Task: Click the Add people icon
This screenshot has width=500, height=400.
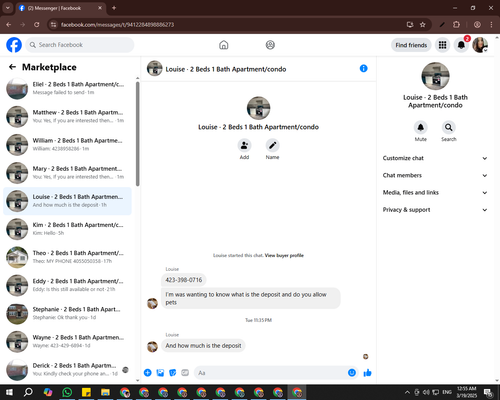Action: (244, 145)
